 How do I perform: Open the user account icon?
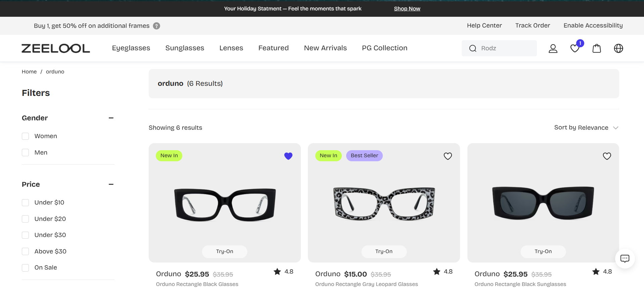553,49
